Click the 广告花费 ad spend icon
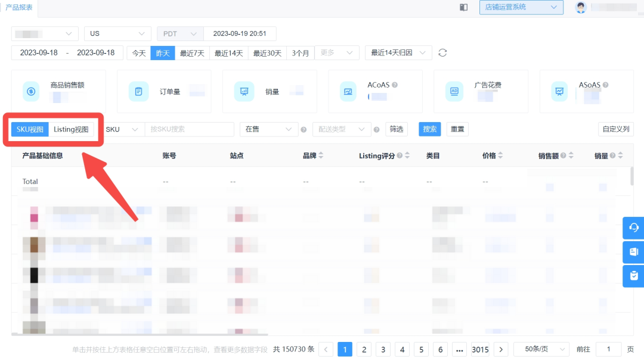644x358 pixels. point(455,91)
